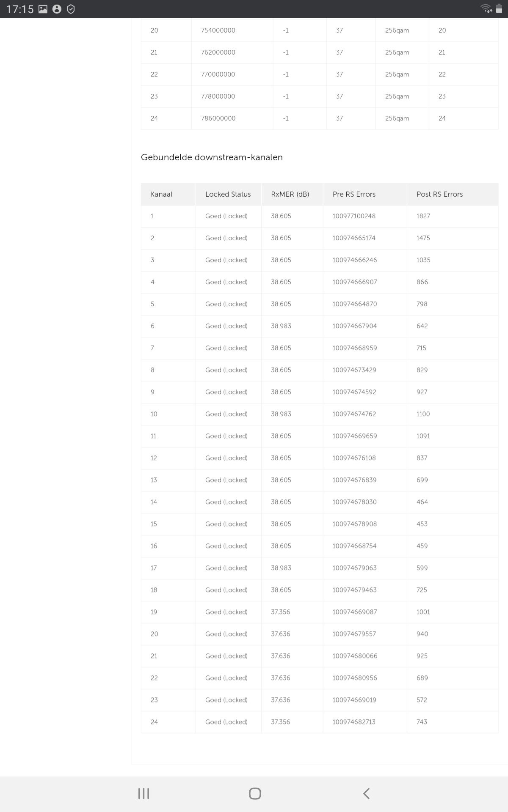Image resolution: width=508 pixels, height=812 pixels.
Task: Tap the image notification icon in status bar
Action: pyautogui.click(x=43, y=9)
